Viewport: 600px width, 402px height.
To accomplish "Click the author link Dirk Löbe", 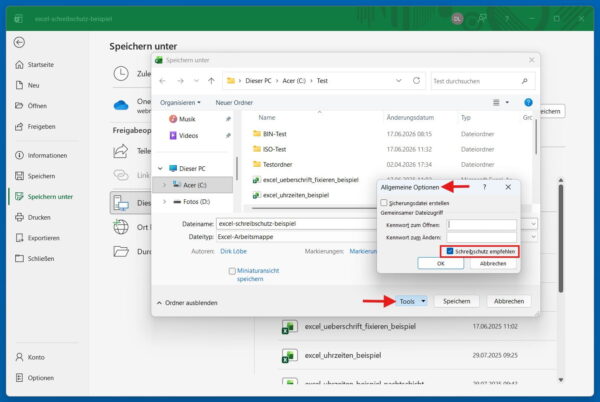I will [x=233, y=251].
